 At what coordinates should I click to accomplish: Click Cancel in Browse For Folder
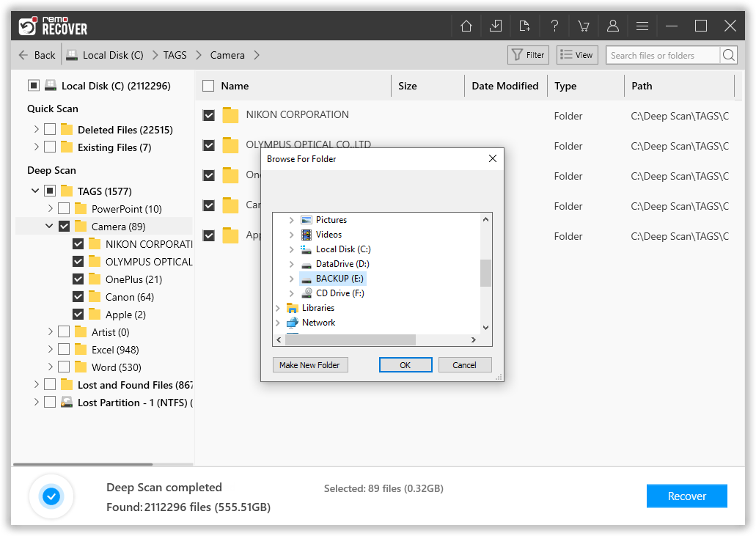[464, 365]
